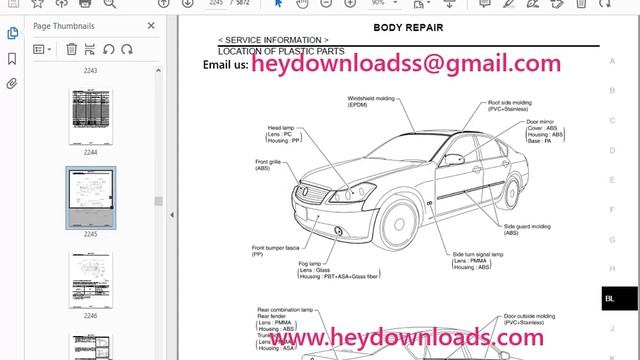
Task: Click the 'Side turn signal lamp' label
Action: click(478, 254)
